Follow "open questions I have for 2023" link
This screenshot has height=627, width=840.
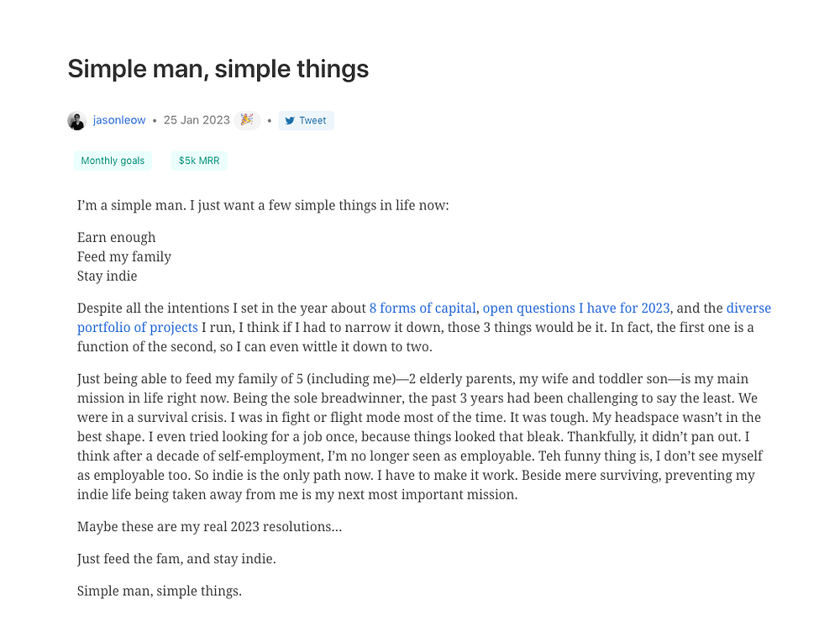click(576, 308)
